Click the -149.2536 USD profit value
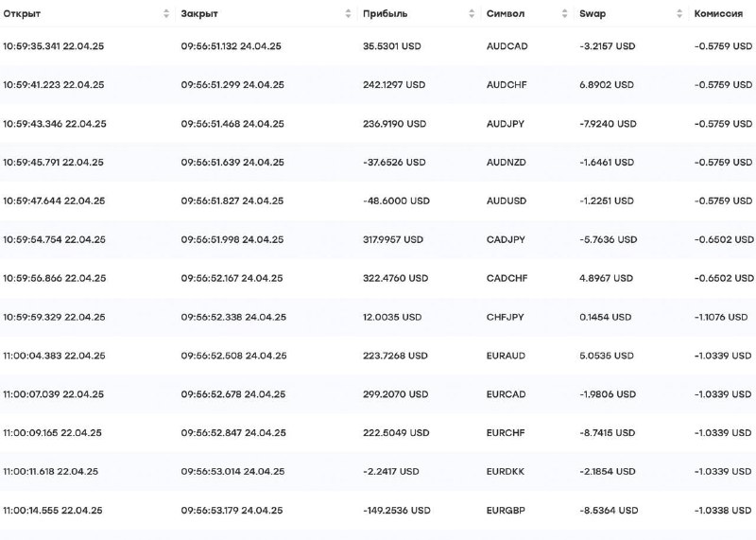Screen dimensions: 756x540 pos(396,511)
